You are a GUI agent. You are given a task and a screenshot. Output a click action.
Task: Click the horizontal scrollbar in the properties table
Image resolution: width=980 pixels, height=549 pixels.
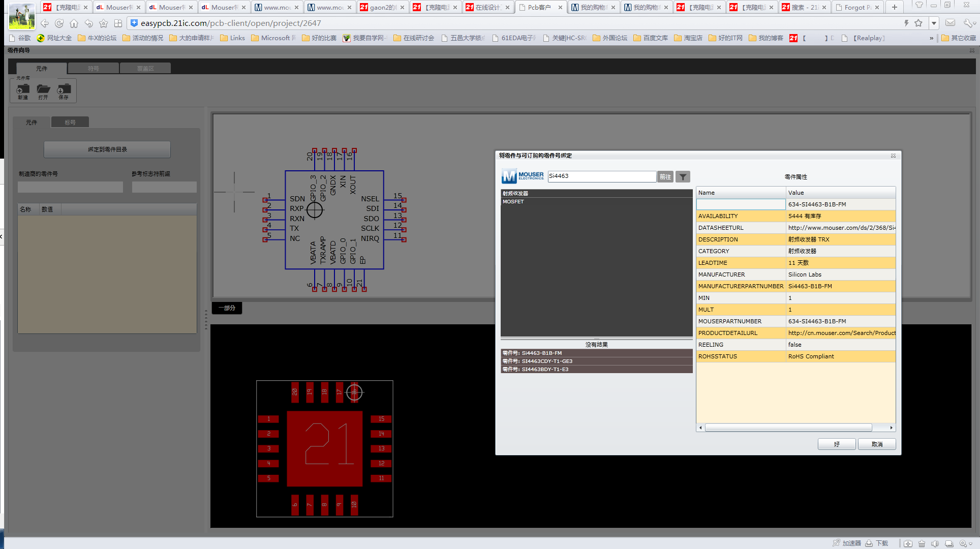pyautogui.click(x=788, y=428)
